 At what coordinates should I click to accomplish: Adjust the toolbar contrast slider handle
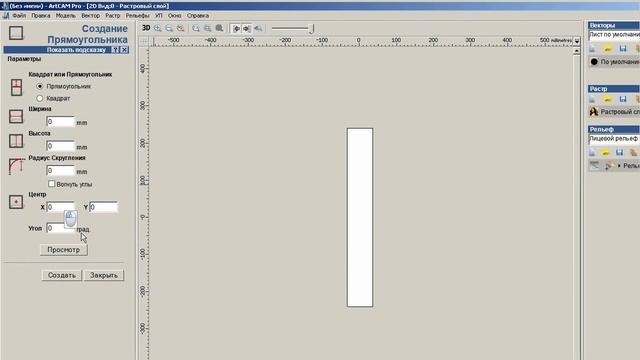311,29
